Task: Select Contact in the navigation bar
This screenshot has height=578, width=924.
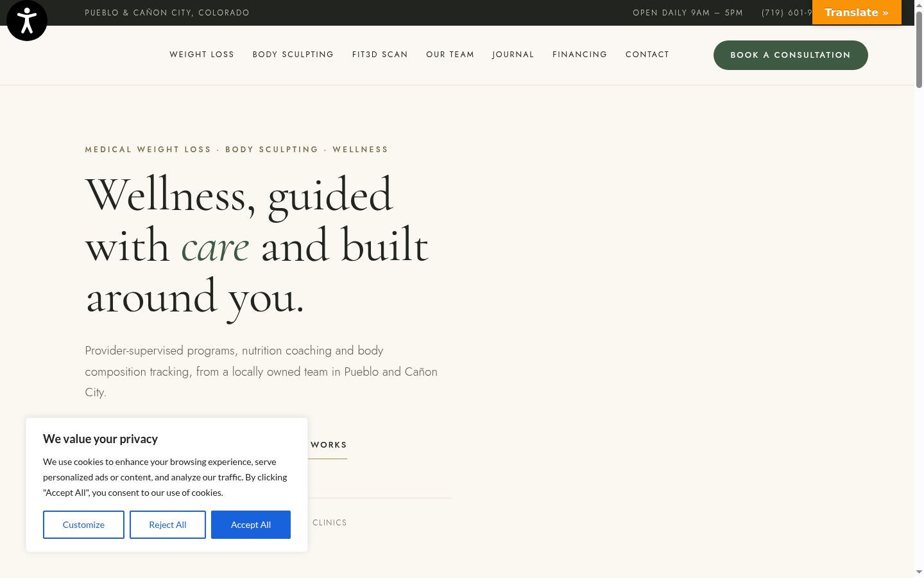Action: pyautogui.click(x=647, y=55)
